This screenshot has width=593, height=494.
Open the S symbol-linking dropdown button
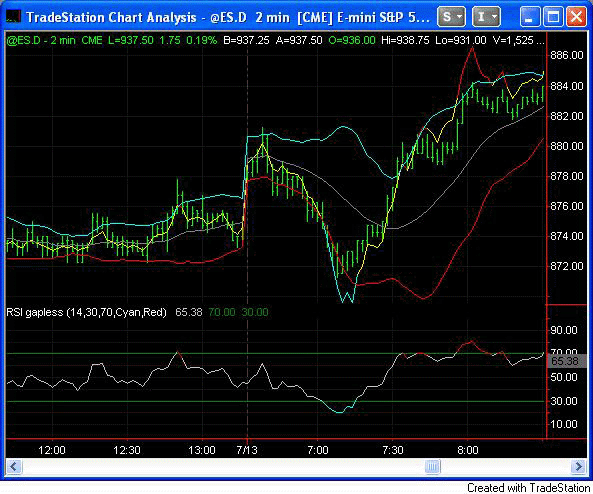pos(451,17)
